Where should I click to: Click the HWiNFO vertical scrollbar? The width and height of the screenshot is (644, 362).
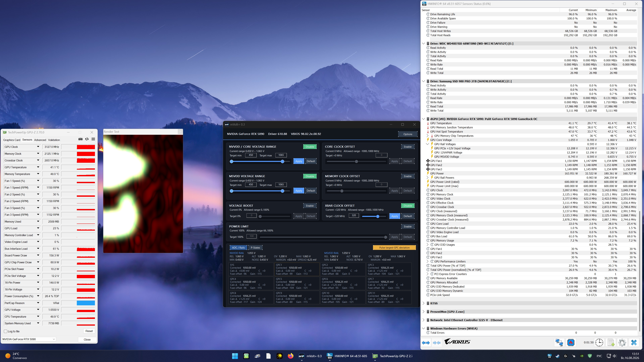tap(639, 271)
